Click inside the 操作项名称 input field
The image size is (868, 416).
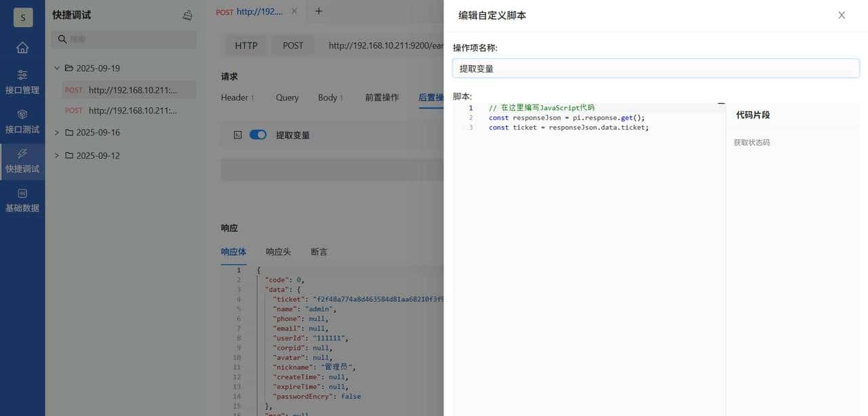pos(655,68)
